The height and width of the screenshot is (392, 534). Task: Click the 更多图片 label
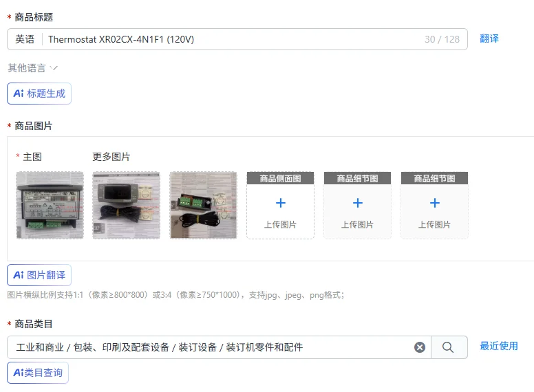click(x=111, y=157)
